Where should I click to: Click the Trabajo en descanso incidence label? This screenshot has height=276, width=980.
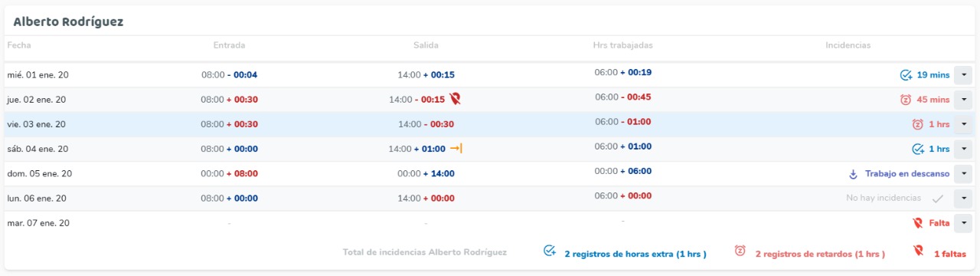click(907, 174)
